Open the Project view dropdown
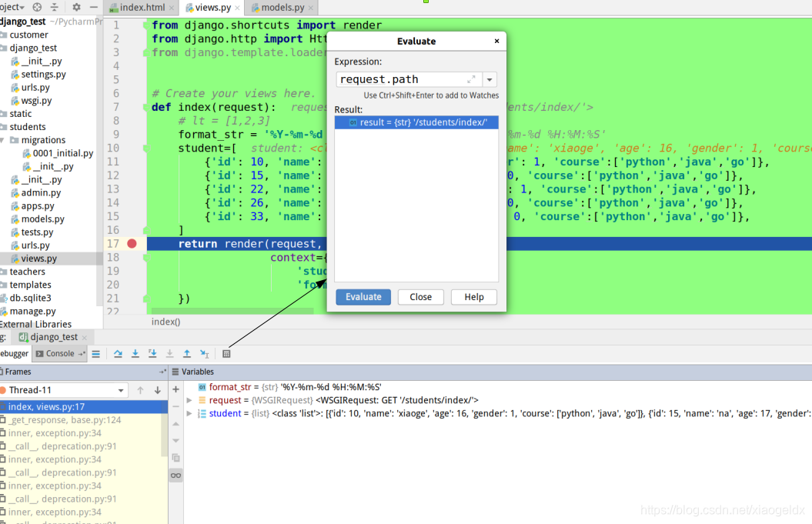The width and height of the screenshot is (812, 524). 12,7
